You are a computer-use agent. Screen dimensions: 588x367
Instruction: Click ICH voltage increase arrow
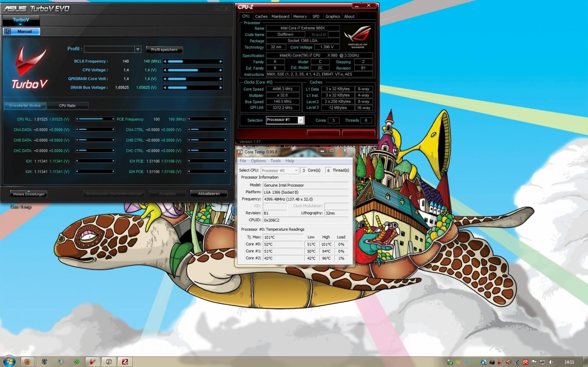pos(113,161)
